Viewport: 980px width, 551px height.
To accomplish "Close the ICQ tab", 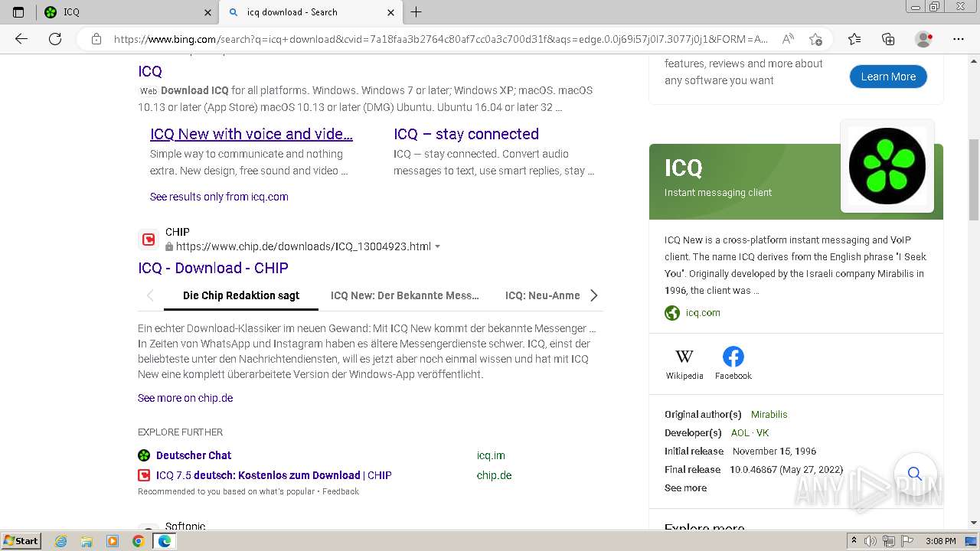I will [x=208, y=12].
